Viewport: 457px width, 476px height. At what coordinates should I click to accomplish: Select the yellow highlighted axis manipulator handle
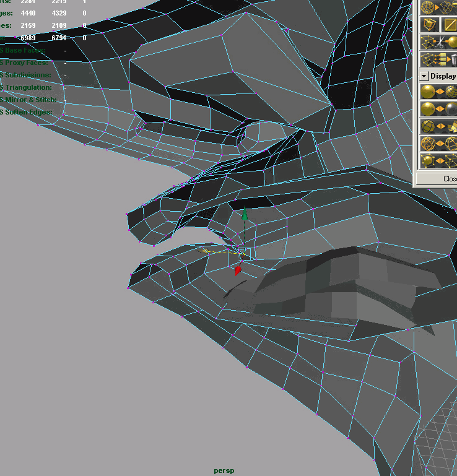(x=205, y=251)
